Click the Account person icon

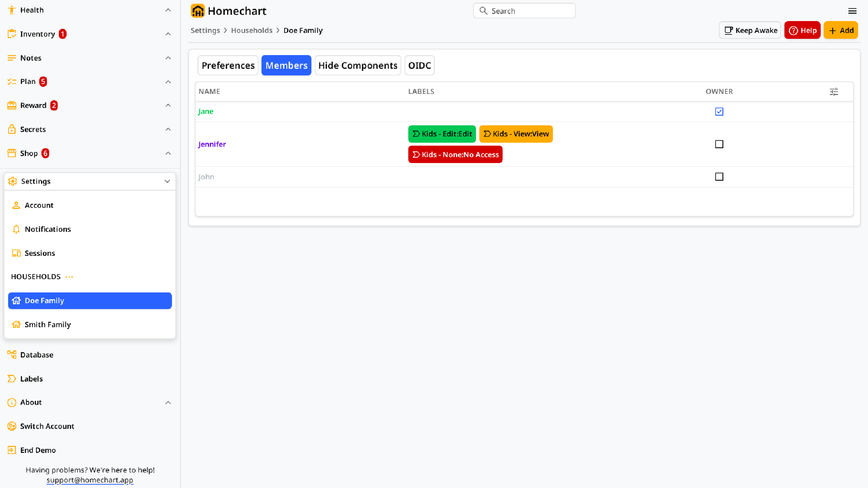tap(16, 205)
